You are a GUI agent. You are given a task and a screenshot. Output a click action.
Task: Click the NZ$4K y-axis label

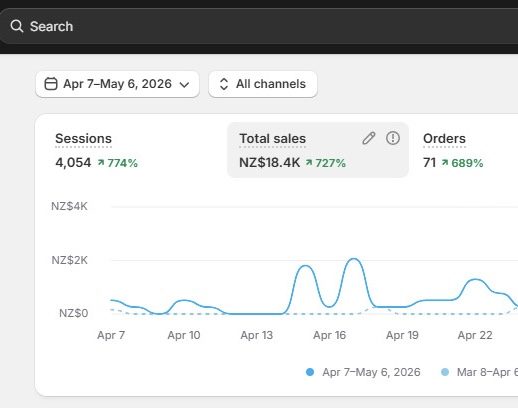point(69,206)
